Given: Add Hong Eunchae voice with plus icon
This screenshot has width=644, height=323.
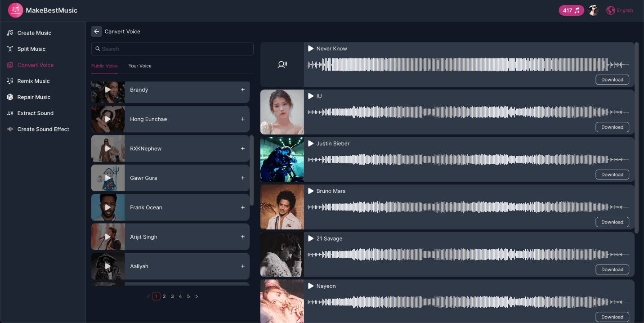Looking at the screenshot, I should point(243,119).
